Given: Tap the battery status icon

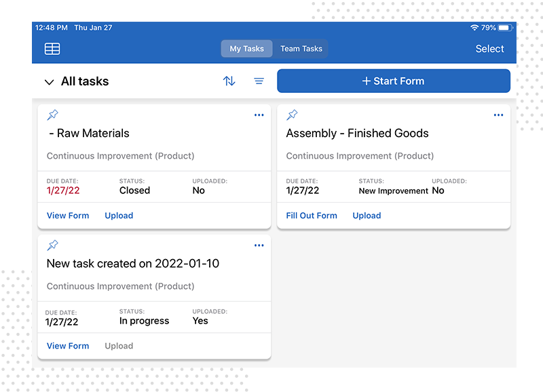Looking at the screenshot, I should coord(506,28).
